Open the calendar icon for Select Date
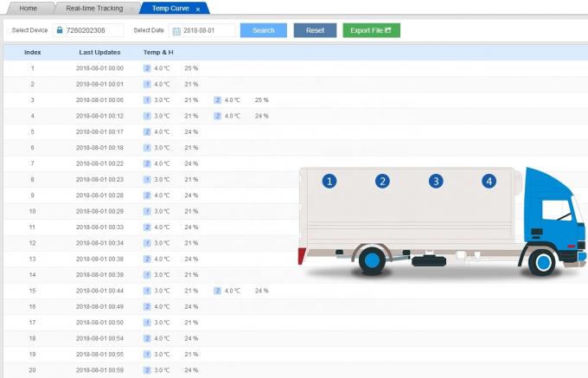588x378 pixels. pyautogui.click(x=176, y=31)
